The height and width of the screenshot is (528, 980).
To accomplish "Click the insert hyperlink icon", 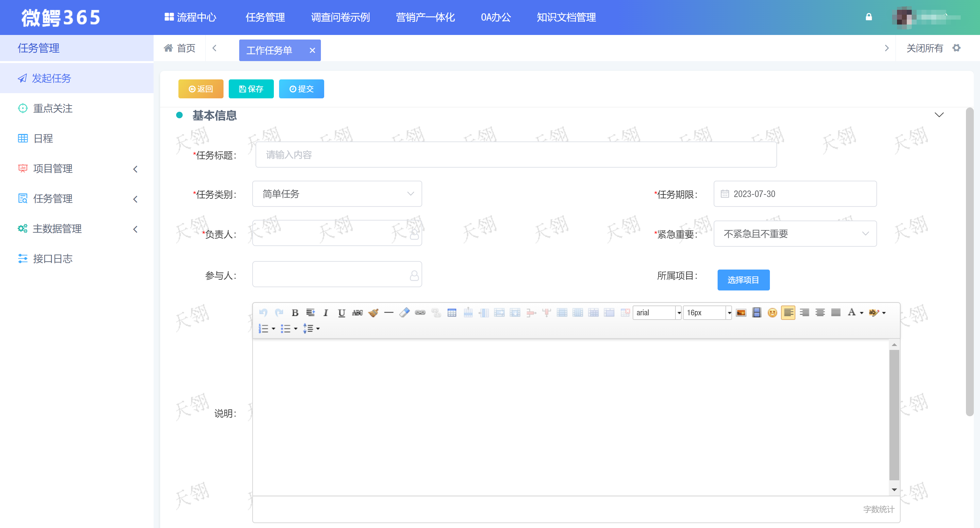I will 420,313.
